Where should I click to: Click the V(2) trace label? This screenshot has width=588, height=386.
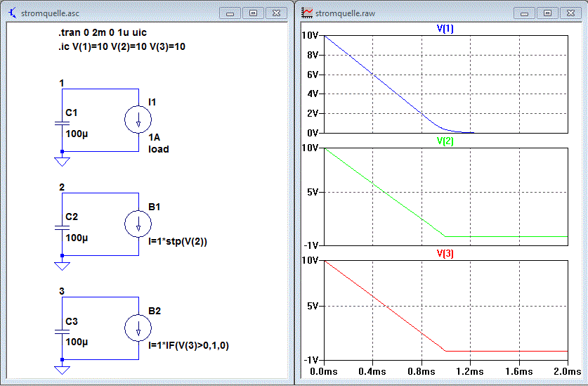click(x=445, y=141)
